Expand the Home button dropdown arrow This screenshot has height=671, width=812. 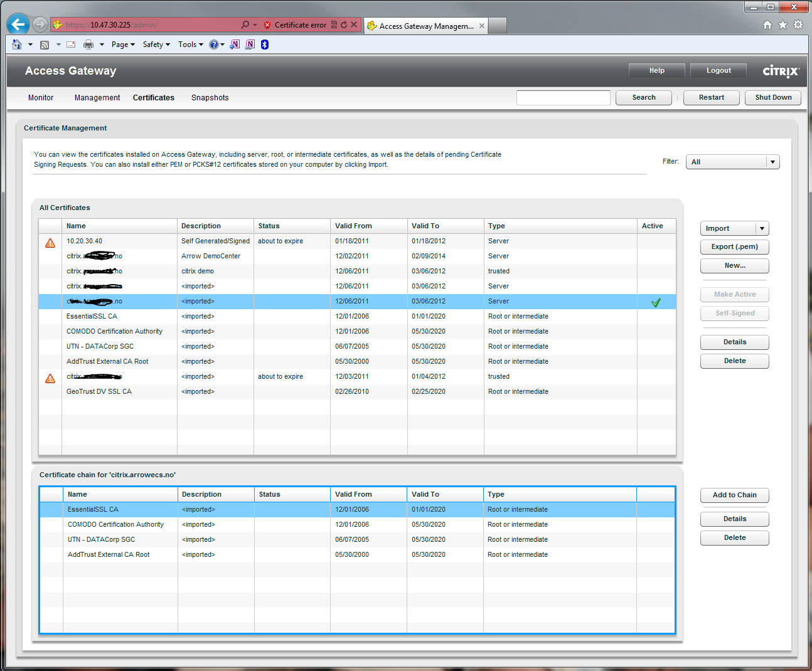coord(30,45)
